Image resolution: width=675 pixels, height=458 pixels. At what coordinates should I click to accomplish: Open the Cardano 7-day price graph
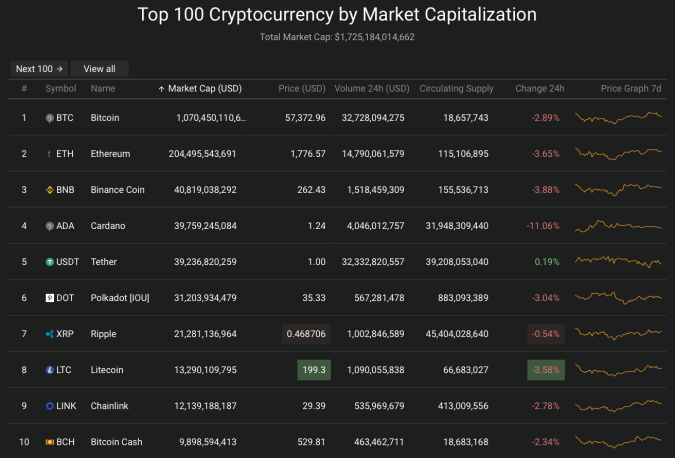618,226
